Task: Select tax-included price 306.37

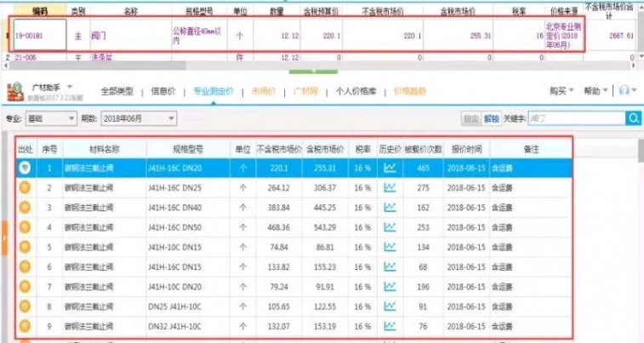Action: click(325, 188)
